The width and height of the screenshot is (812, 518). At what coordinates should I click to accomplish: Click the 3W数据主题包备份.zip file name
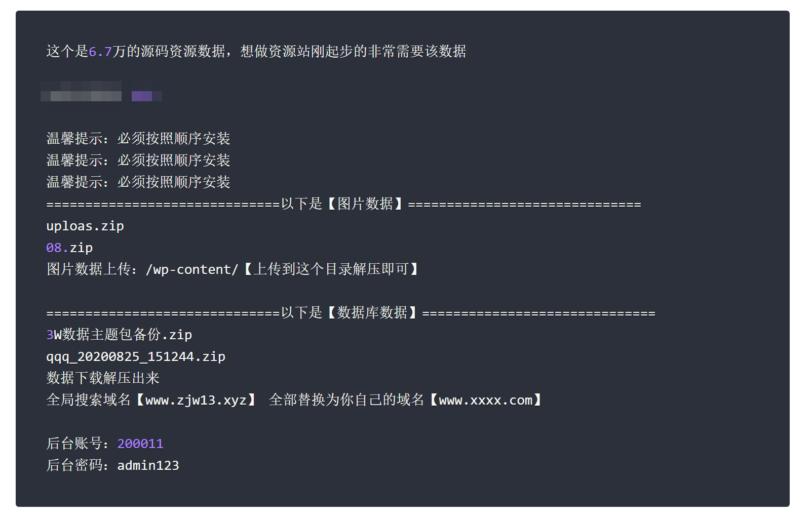point(119,335)
